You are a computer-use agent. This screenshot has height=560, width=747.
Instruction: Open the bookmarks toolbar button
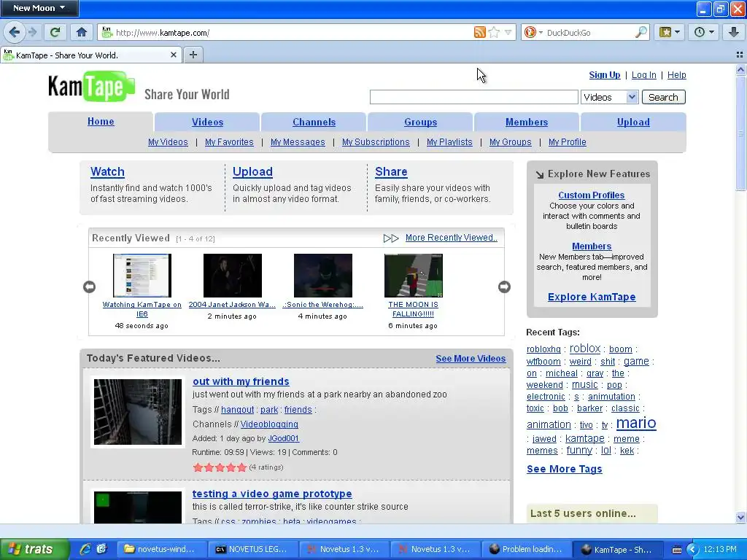coord(670,32)
